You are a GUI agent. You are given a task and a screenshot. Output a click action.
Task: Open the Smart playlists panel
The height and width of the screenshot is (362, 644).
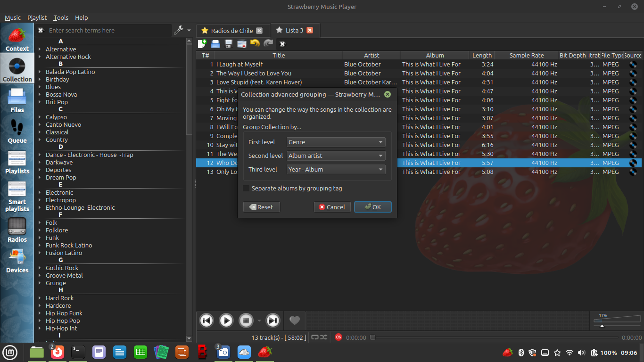click(x=17, y=196)
